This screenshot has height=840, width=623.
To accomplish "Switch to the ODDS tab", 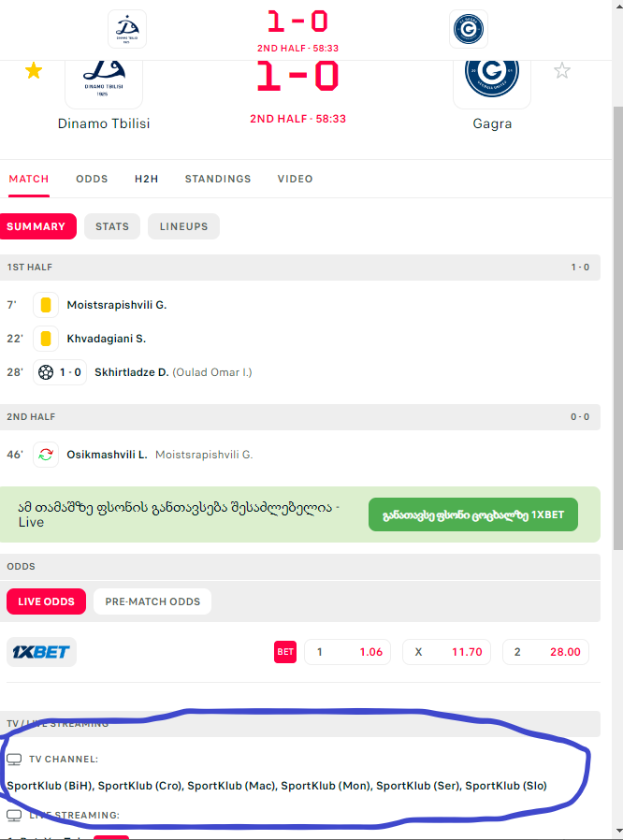I will [x=92, y=179].
